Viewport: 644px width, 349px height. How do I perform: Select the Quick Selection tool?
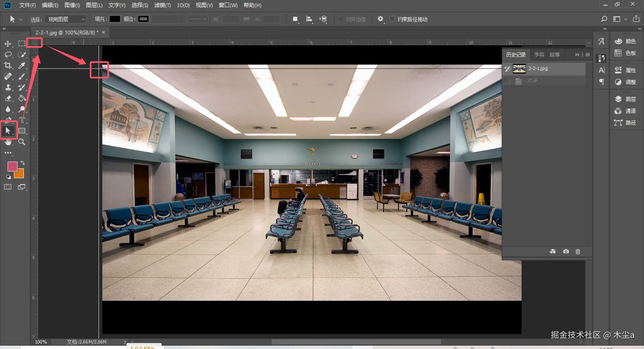tap(22, 55)
